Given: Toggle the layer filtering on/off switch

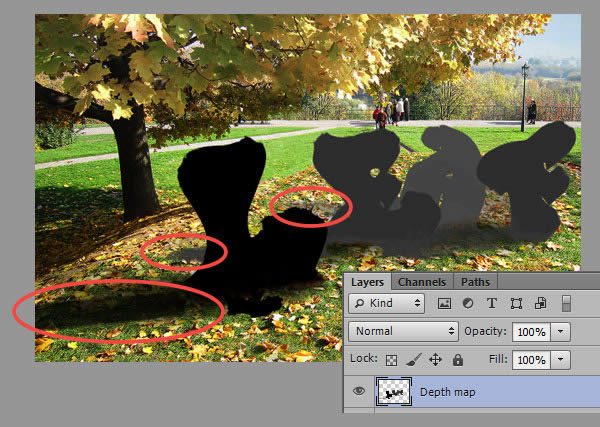Looking at the screenshot, I should click(567, 303).
